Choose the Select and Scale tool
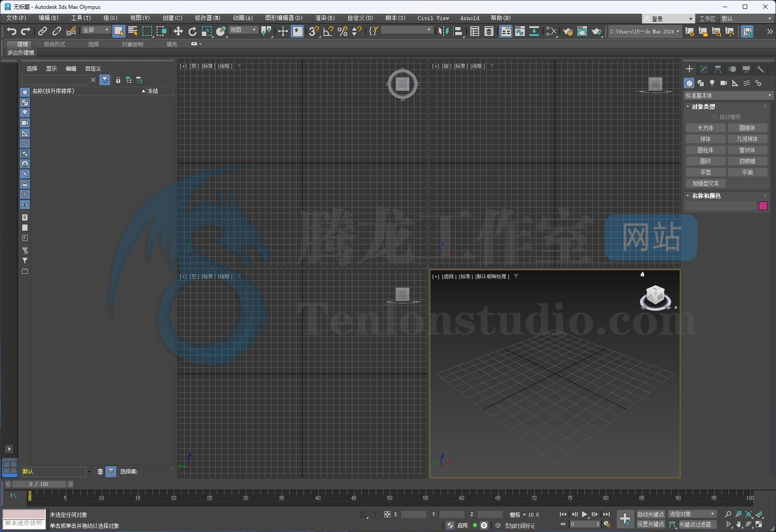Viewport: 776px width, 532px height. 207,31
